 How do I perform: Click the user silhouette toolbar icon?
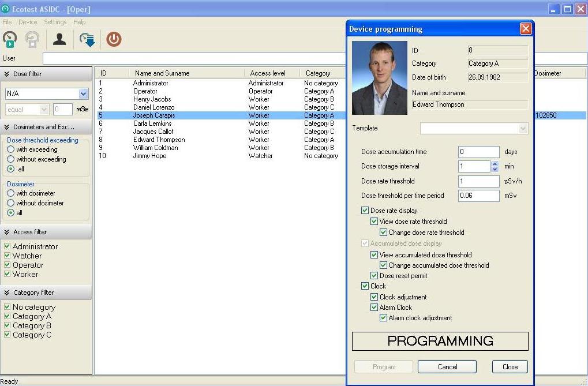(59, 39)
